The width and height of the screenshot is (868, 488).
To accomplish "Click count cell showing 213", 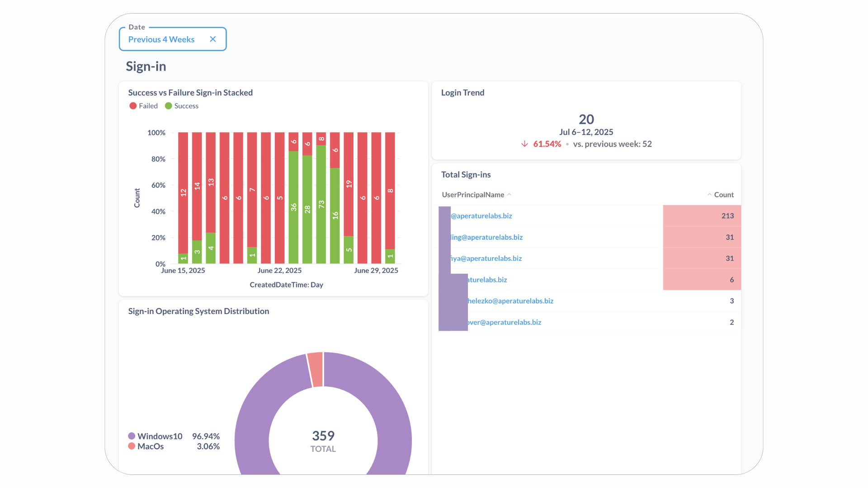I will 702,216.
